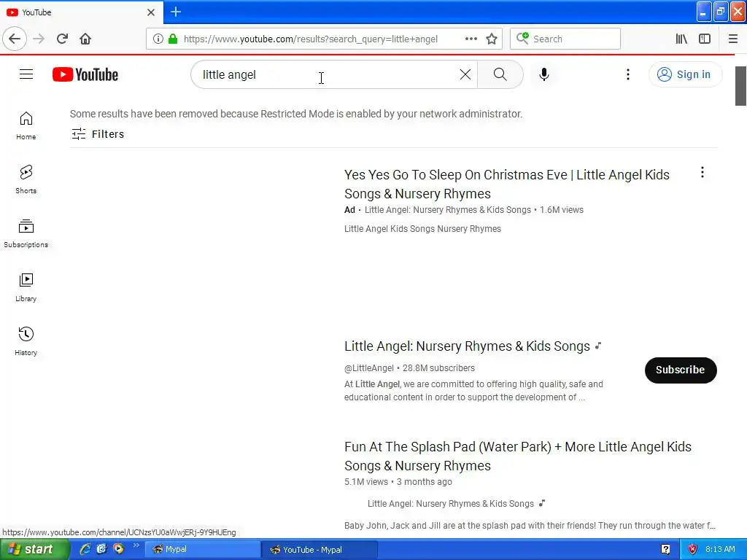This screenshot has width=747, height=560.
Task: Click Sign in button
Action: (x=685, y=74)
